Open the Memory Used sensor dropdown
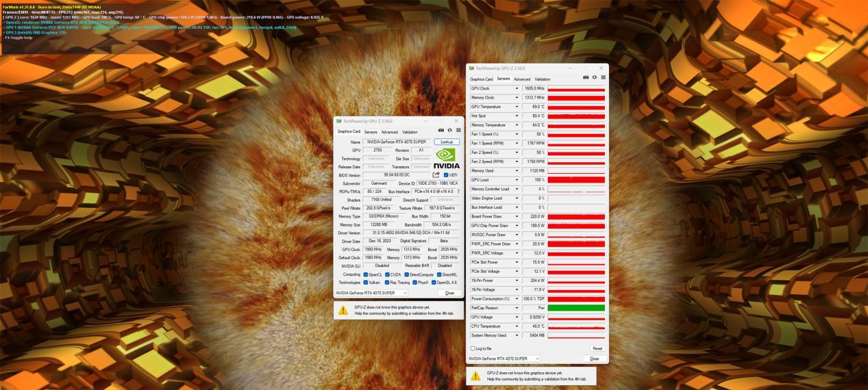The height and width of the screenshot is (390, 868). click(x=517, y=170)
